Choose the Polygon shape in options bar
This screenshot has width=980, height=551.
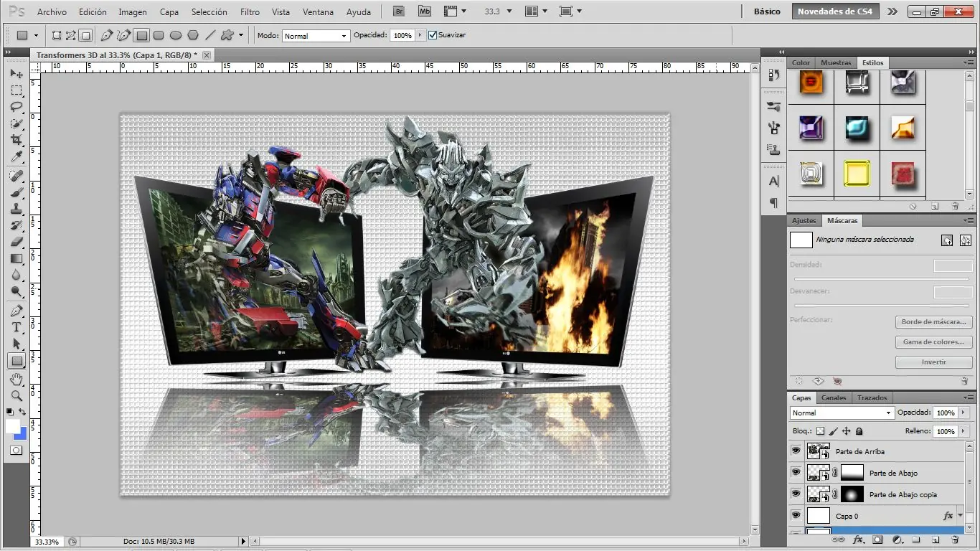coord(193,35)
